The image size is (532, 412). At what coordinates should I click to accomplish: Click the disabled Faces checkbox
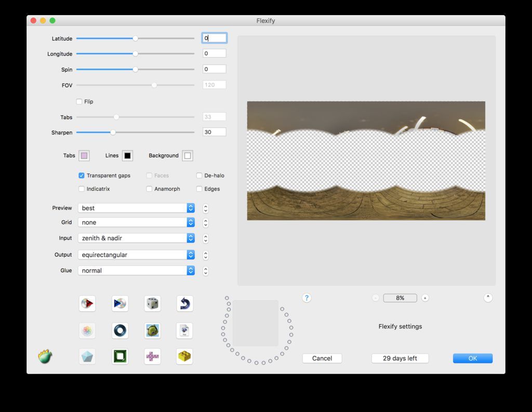(x=149, y=176)
